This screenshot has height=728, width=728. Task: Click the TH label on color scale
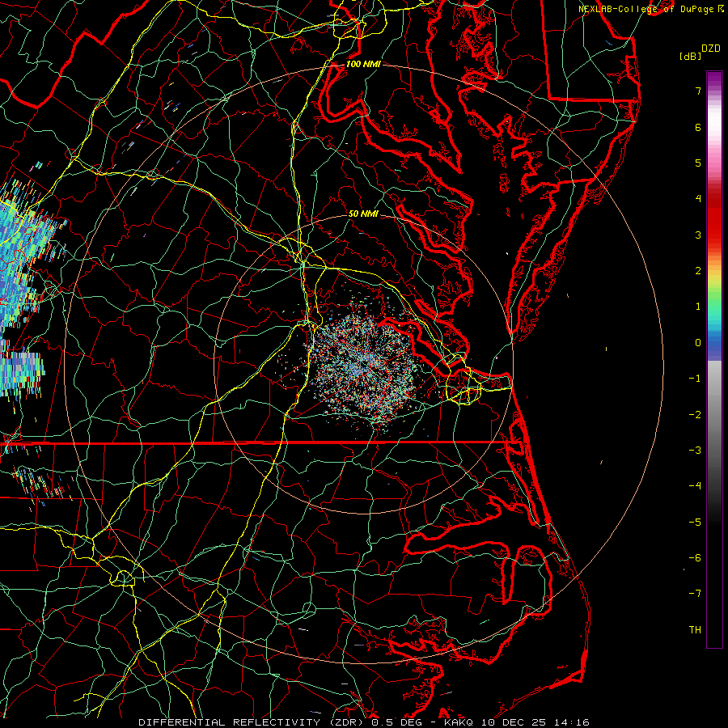[695, 630]
